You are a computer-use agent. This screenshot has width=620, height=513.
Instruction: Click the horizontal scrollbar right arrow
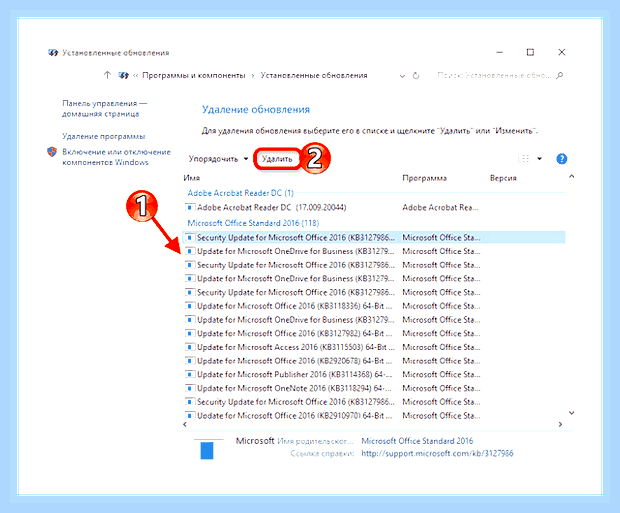(x=560, y=424)
